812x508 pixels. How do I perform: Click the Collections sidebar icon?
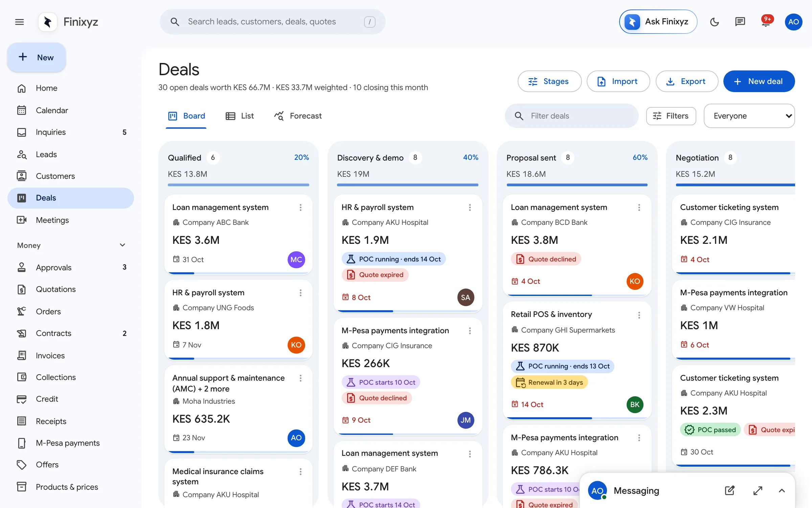pos(22,377)
